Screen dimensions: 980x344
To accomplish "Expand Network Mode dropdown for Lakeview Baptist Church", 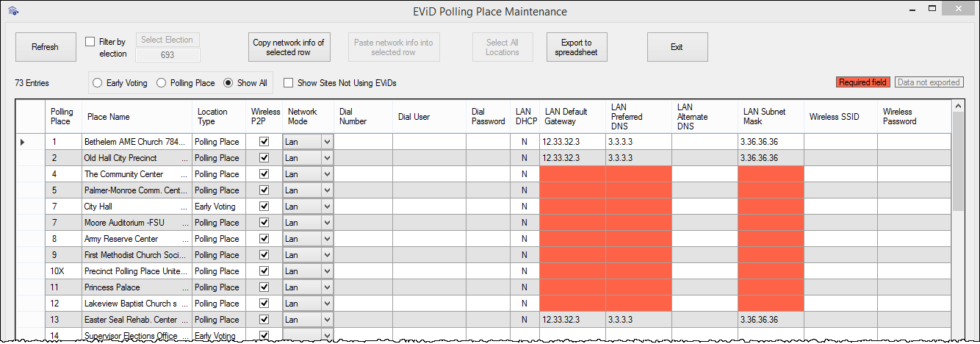I will pos(327,304).
